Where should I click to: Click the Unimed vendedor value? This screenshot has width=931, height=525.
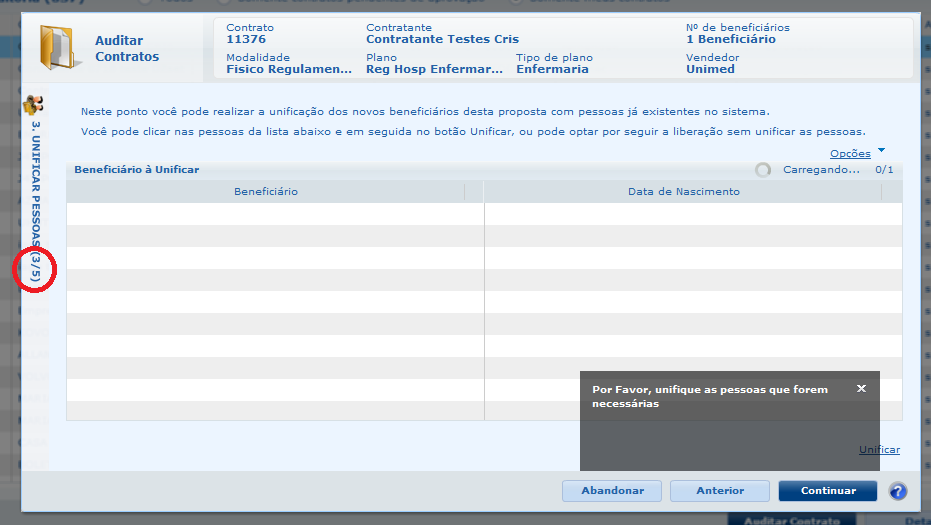(x=710, y=69)
